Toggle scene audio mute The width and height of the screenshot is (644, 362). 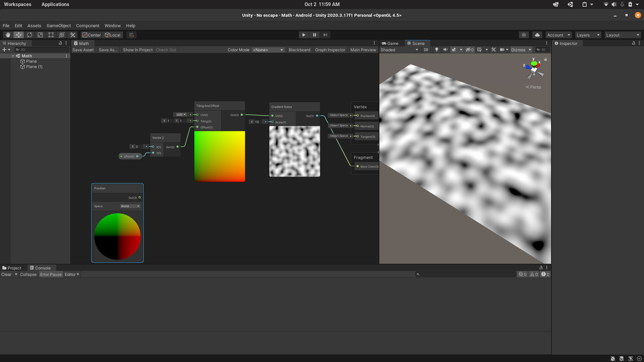pyautogui.click(x=445, y=50)
